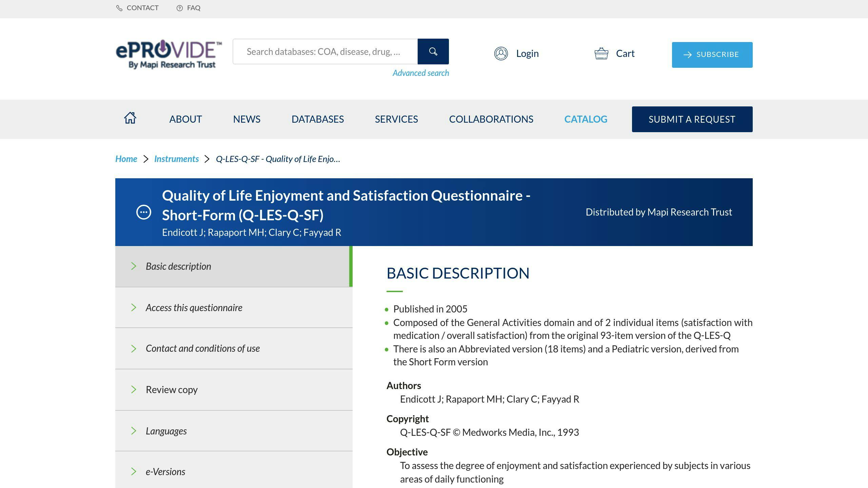868x488 pixels.
Task: Open the shopping basket Cart icon
Action: click(x=601, y=54)
